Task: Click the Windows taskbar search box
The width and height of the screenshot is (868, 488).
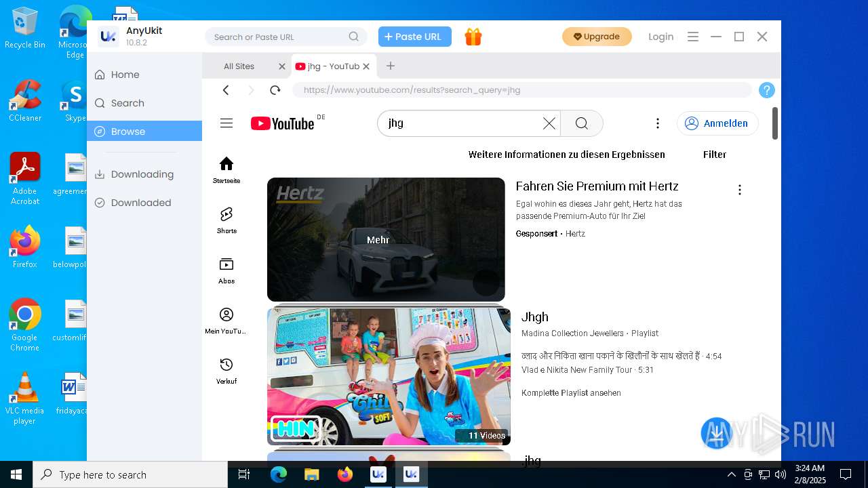Action: coord(130,474)
